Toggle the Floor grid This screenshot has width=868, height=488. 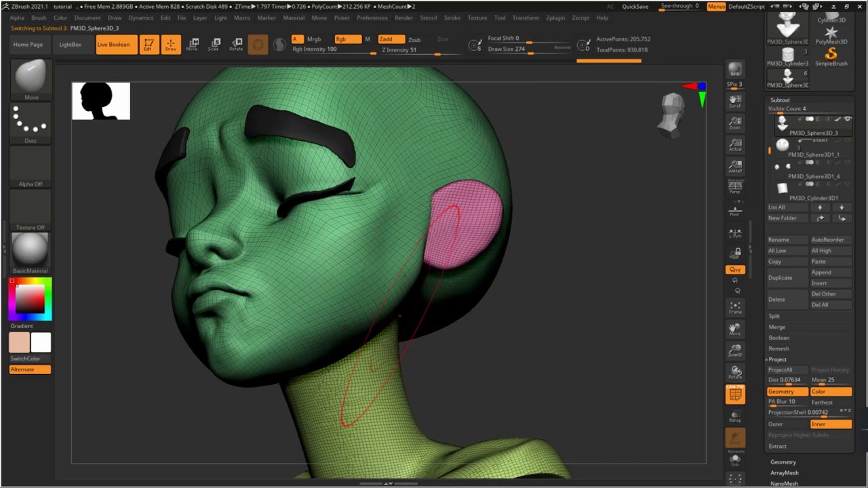[x=735, y=210]
